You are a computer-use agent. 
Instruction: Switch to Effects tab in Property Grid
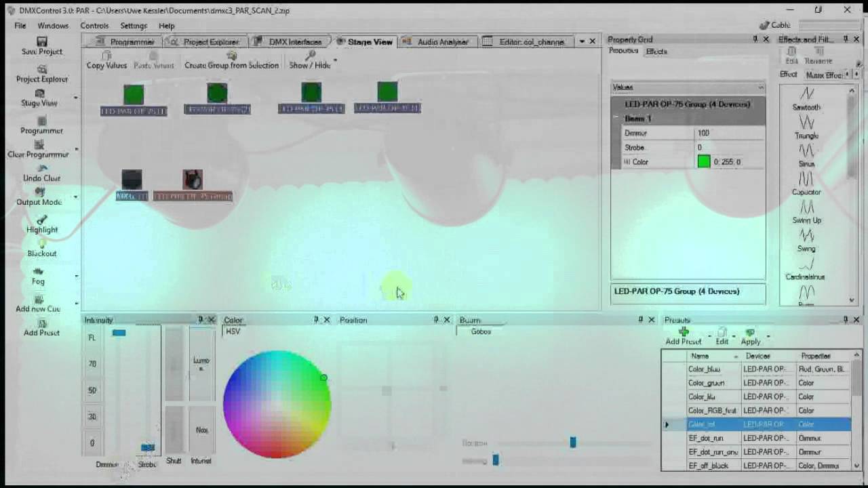(x=656, y=52)
